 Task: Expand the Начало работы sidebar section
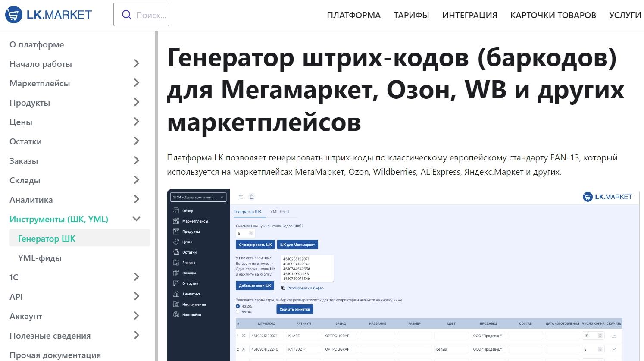(x=136, y=64)
